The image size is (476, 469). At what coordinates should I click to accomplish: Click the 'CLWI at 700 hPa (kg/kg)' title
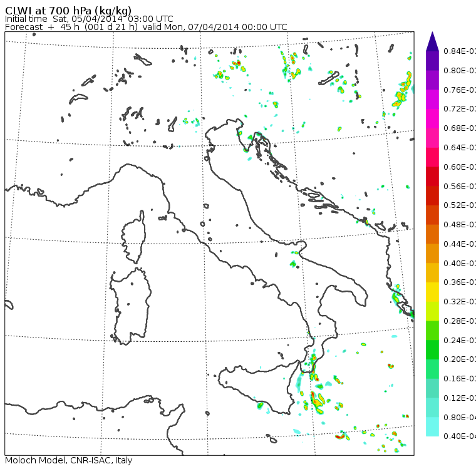(68, 10)
